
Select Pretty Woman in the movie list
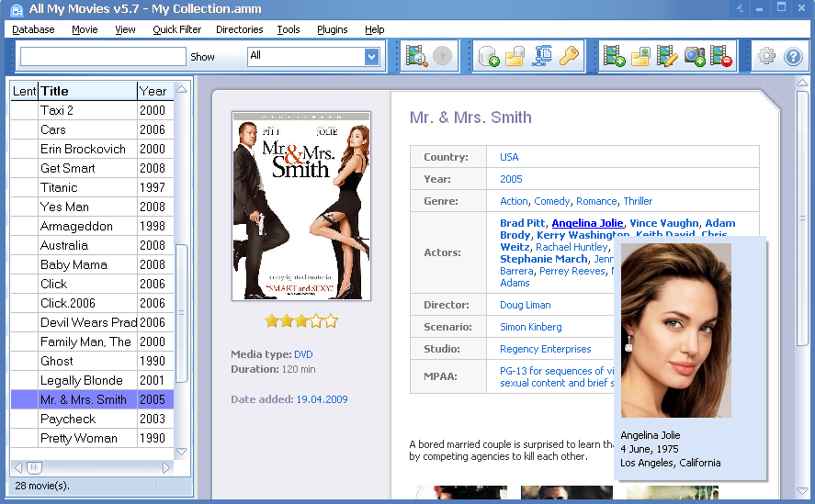pos(92,438)
